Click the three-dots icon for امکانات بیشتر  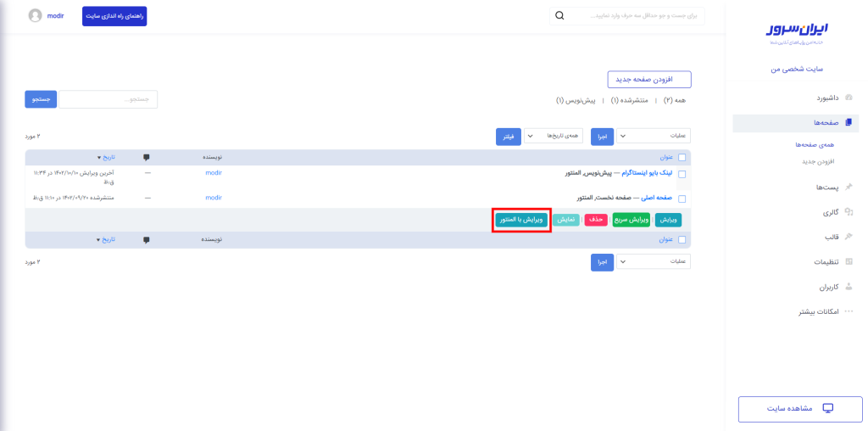849,311
